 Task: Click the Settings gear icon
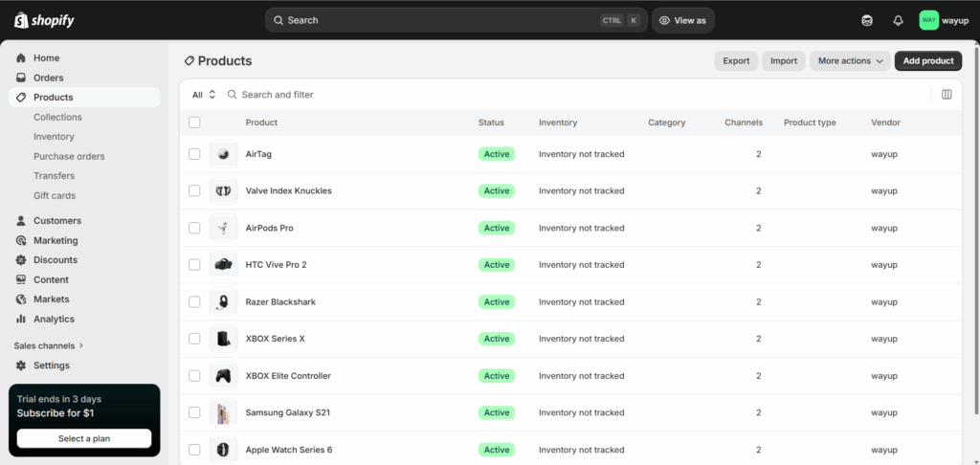[21, 365]
